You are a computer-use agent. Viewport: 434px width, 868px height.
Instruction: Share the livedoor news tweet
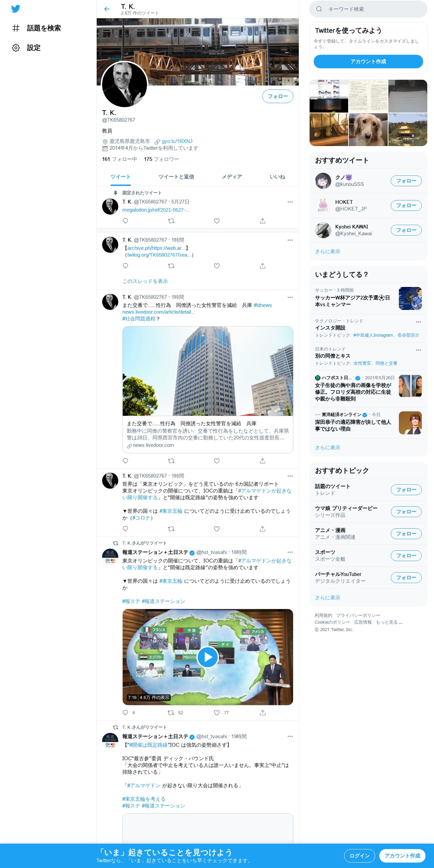pos(263,461)
